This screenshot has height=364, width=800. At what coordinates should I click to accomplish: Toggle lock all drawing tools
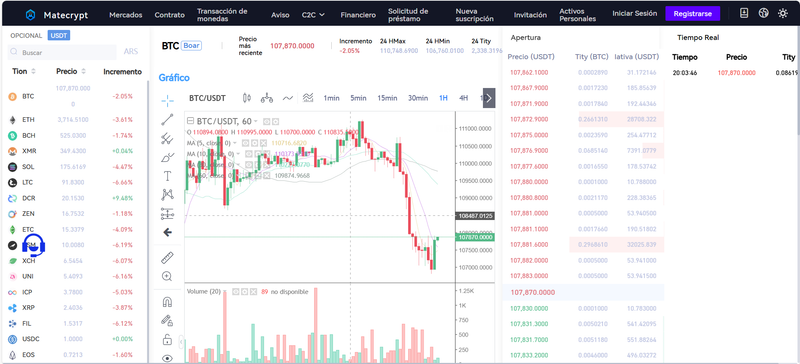click(x=167, y=339)
